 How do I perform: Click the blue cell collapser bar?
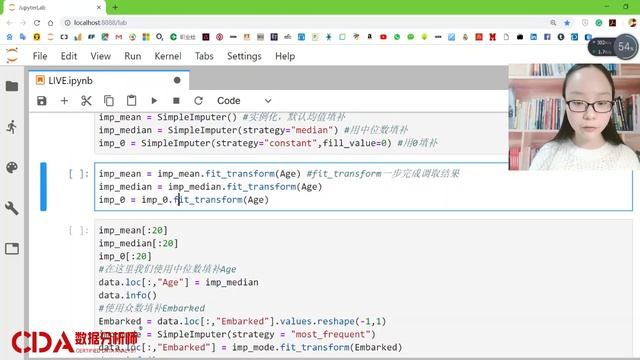[x=43, y=187]
